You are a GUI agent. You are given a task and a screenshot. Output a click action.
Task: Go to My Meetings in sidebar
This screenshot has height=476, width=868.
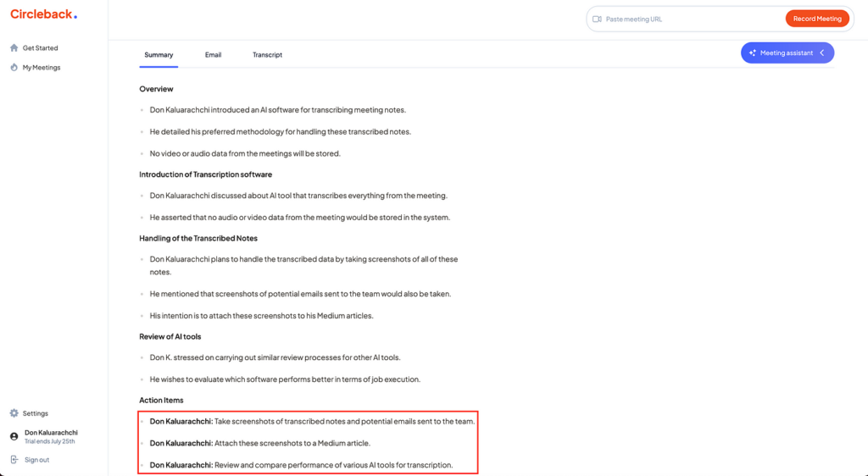(42, 68)
